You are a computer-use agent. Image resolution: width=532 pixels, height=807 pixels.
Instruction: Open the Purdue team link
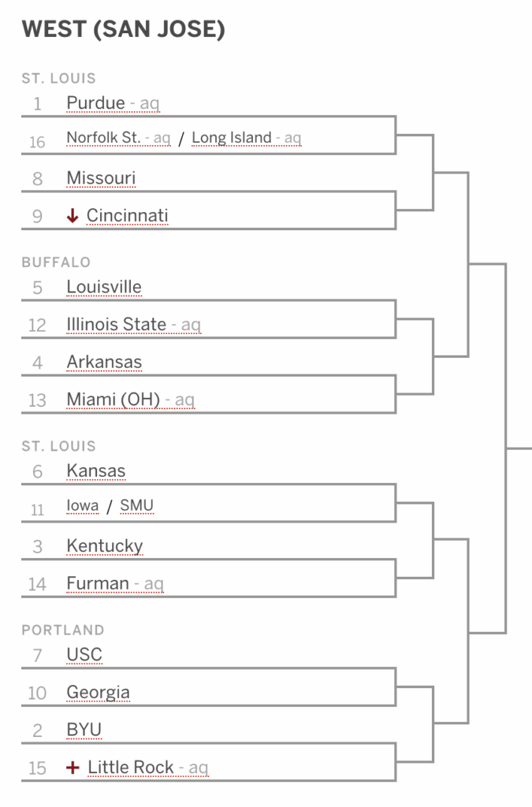pos(95,103)
